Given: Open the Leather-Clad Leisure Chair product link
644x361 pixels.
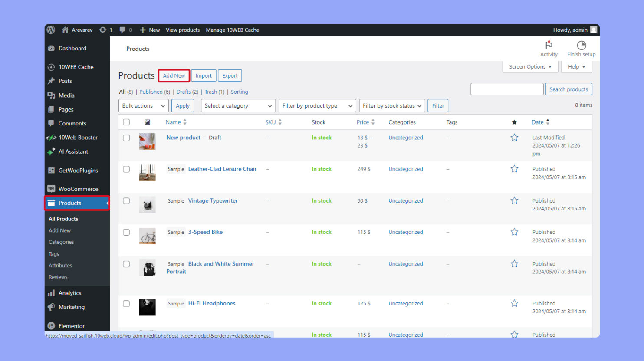Looking at the screenshot, I should (222, 169).
